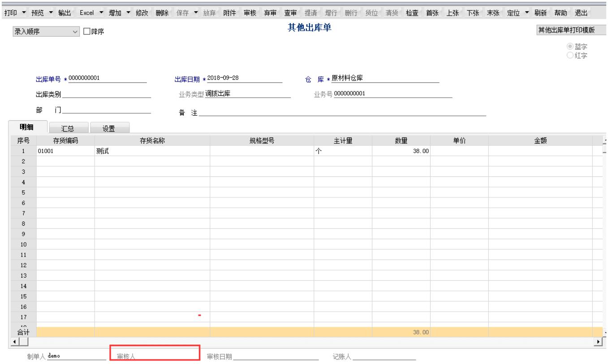
Task: Open 帮助 in the toolbar
Action: point(561,13)
